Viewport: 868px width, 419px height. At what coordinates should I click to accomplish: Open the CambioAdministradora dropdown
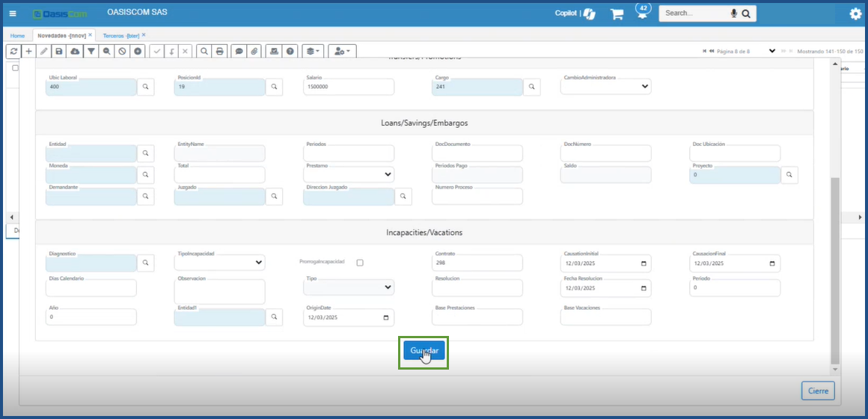606,86
